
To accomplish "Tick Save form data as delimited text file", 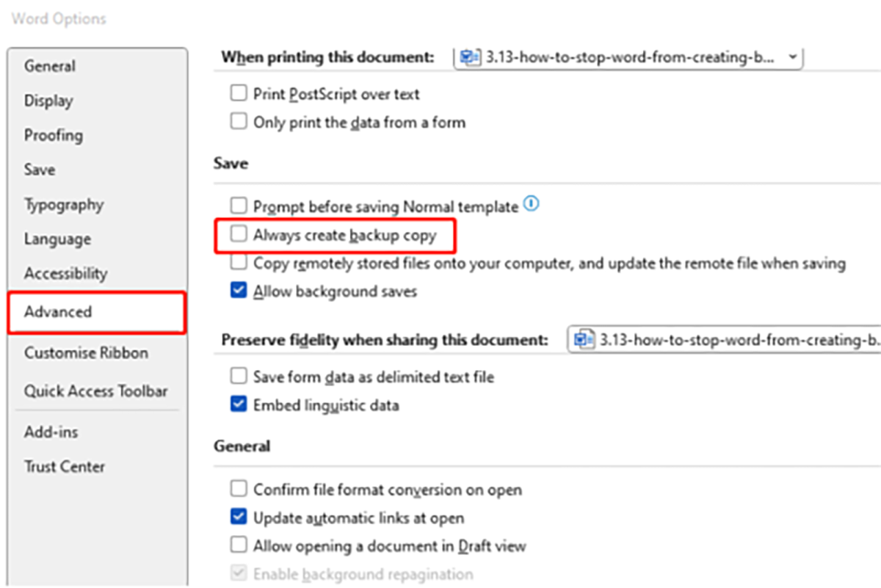I will [x=239, y=377].
